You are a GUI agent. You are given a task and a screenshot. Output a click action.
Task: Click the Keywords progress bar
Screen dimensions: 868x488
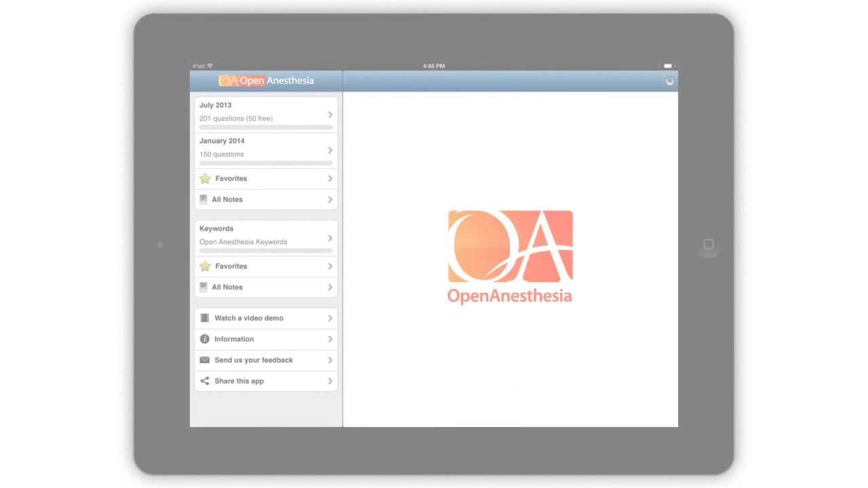pos(266,251)
